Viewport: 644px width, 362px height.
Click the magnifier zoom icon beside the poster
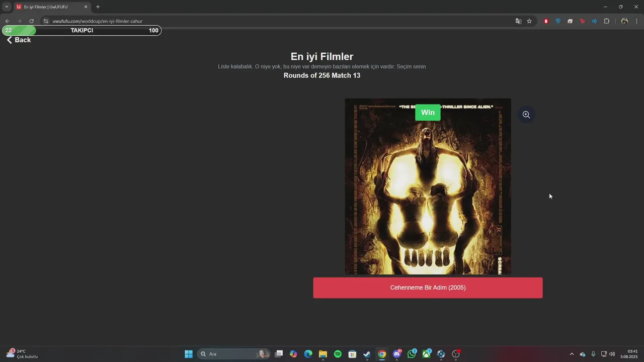526,115
